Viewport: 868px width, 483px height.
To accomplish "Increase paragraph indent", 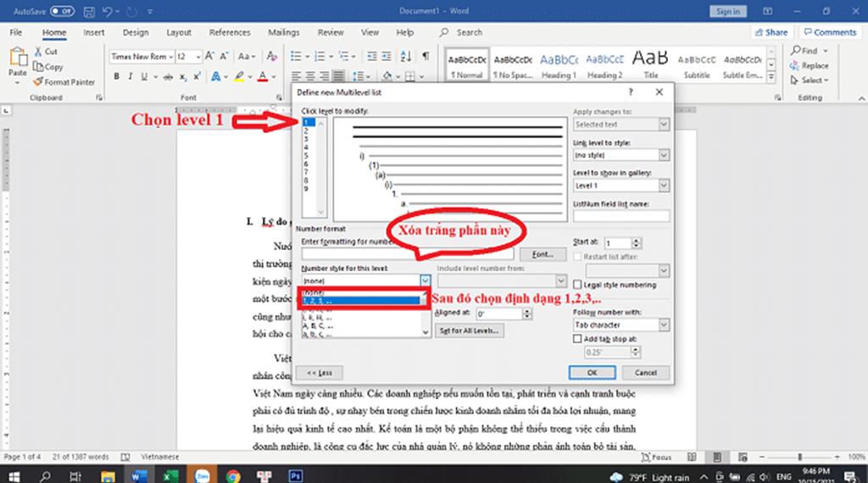I will (x=386, y=56).
